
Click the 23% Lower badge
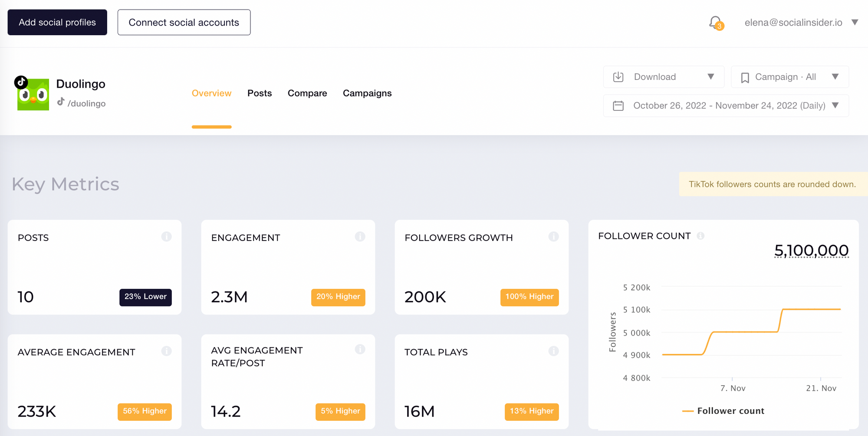tap(145, 297)
